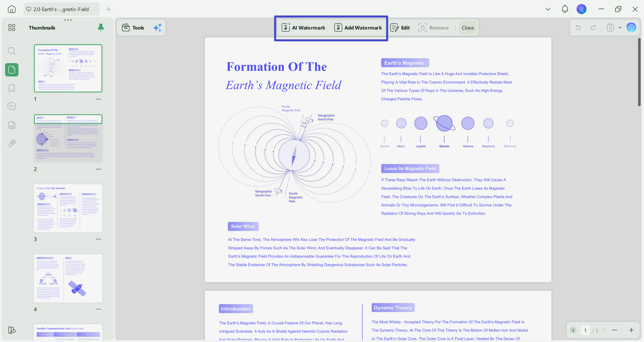Click Edit watermark button
The width and height of the screenshot is (644, 342).
pos(400,27)
